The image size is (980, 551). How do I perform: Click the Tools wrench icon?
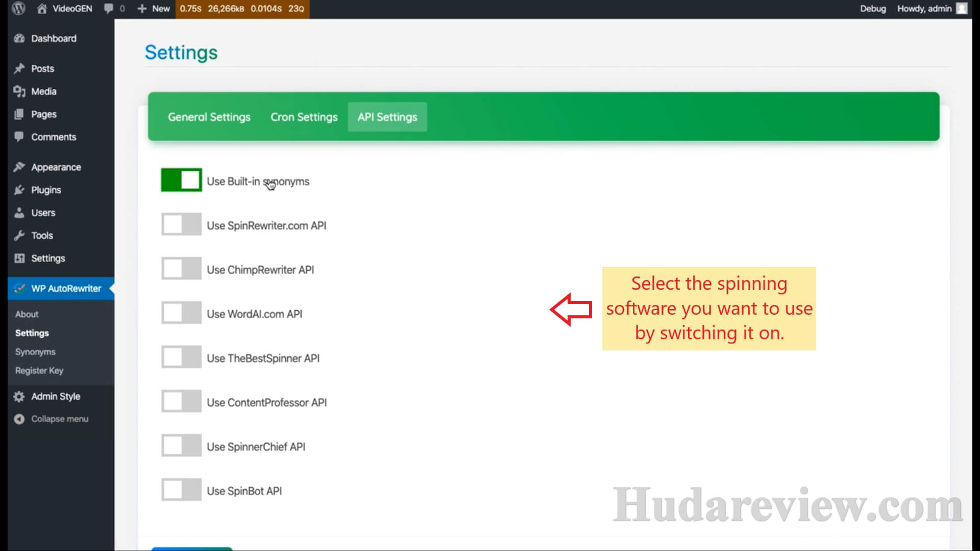pyautogui.click(x=19, y=235)
